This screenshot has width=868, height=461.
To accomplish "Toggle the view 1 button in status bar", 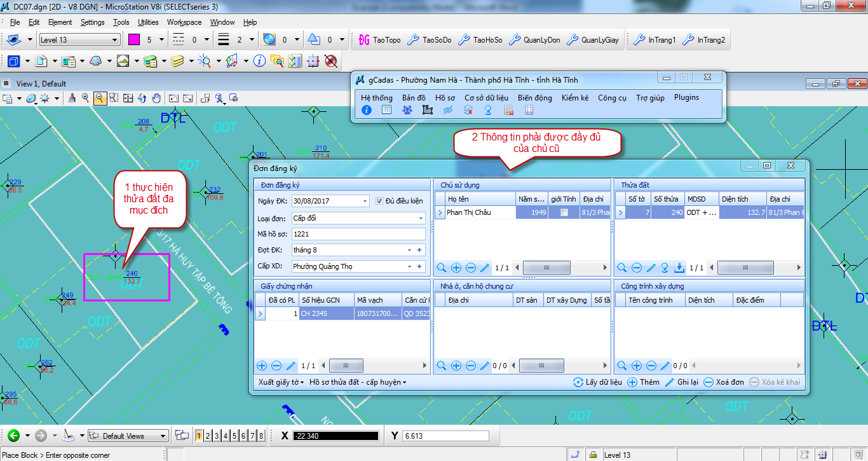I will (199, 436).
